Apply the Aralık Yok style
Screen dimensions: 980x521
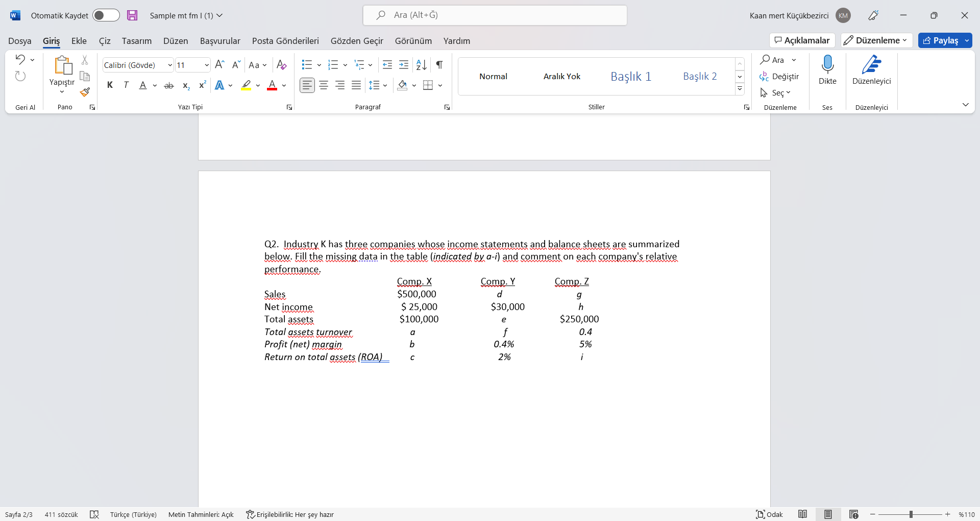(x=562, y=76)
